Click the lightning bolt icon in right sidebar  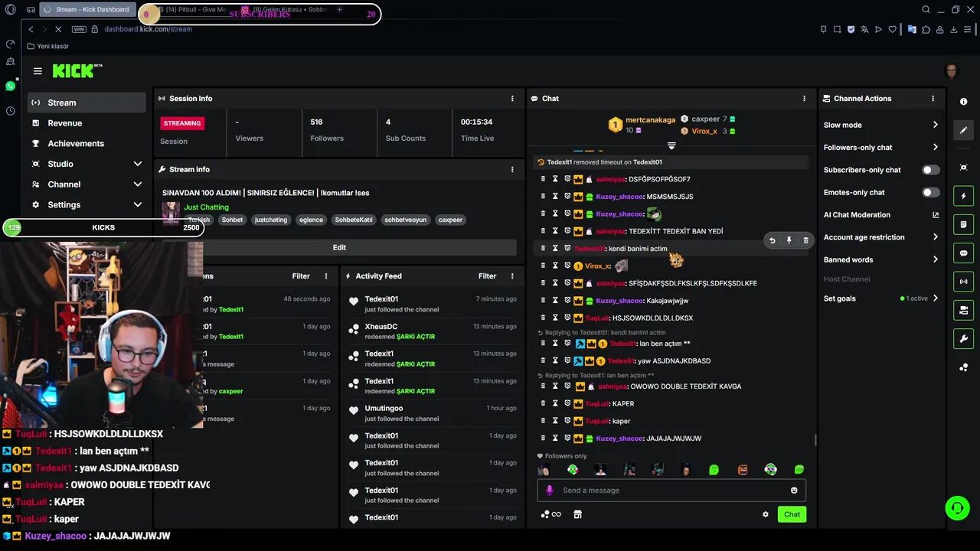(x=963, y=196)
